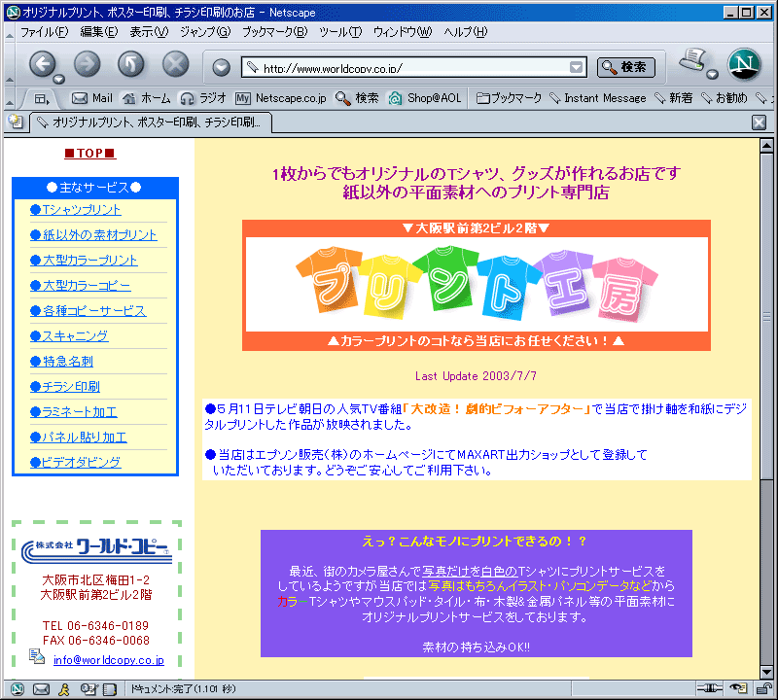Click the security padlock status icon
The image size is (778, 700).
tap(764, 688)
